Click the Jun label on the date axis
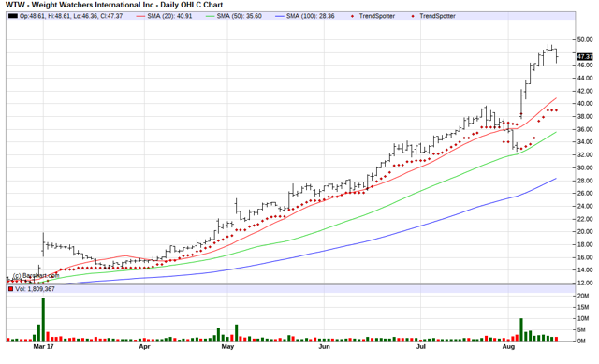 click(325, 347)
